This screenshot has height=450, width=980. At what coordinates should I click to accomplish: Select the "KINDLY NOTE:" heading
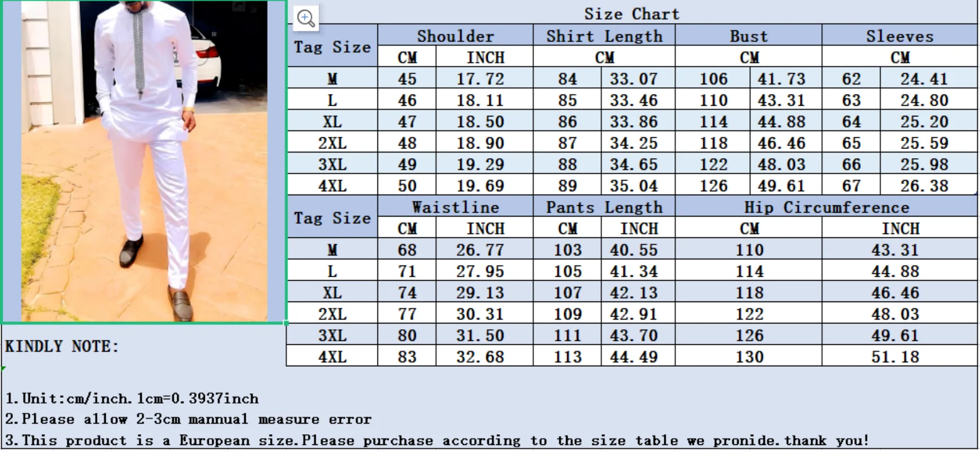[62, 346]
